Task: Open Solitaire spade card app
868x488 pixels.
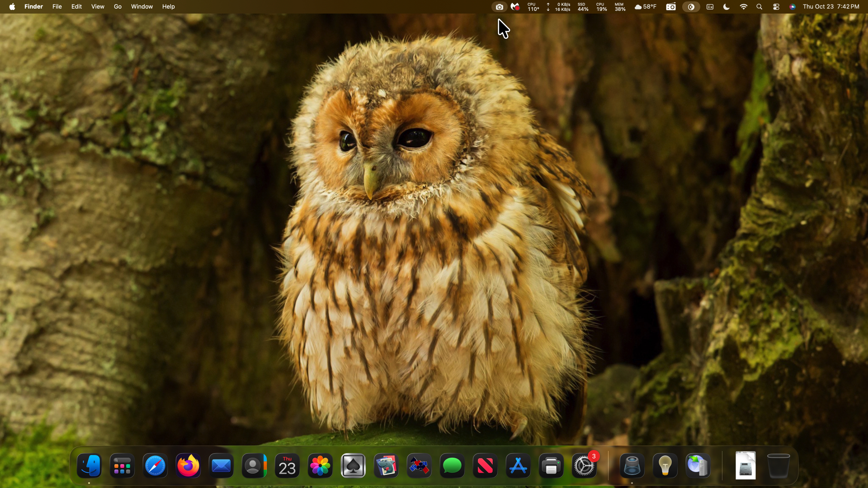Action: pos(353,466)
